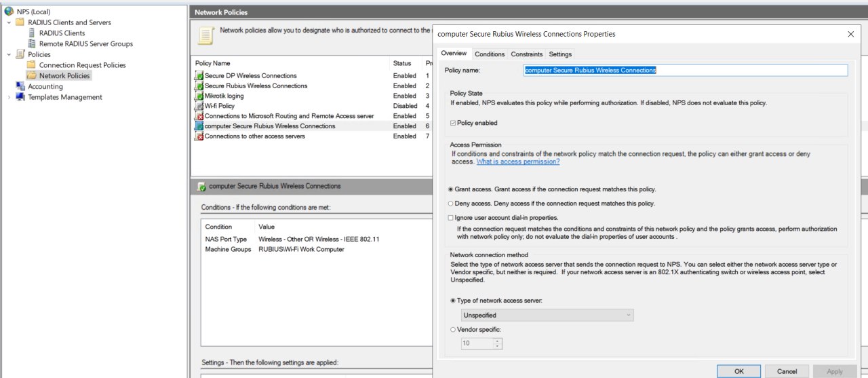Screen dimensions: 868x378
Task: Select RADIUS Clients in the tree
Action: 62,33
